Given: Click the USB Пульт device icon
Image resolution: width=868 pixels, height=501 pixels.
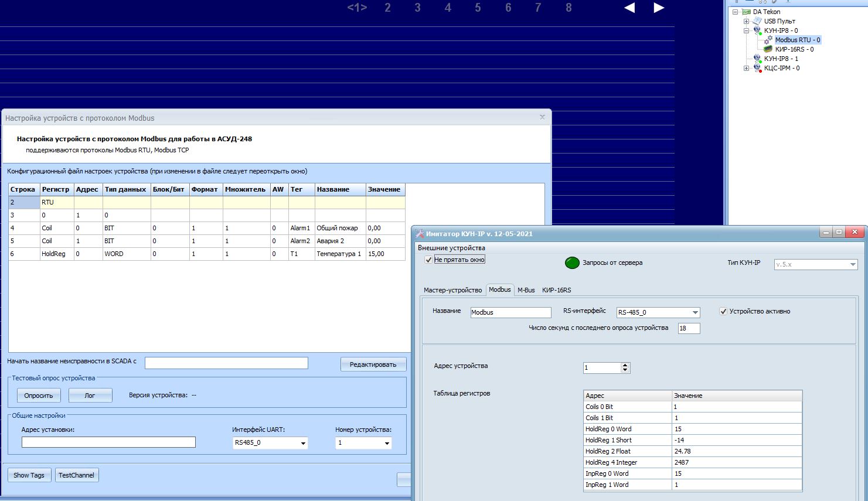Looking at the screenshot, I should click(757, 21).
